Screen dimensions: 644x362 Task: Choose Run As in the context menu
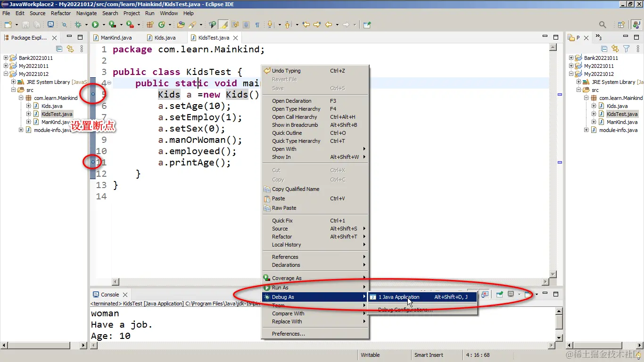click(x=315, y=288)
